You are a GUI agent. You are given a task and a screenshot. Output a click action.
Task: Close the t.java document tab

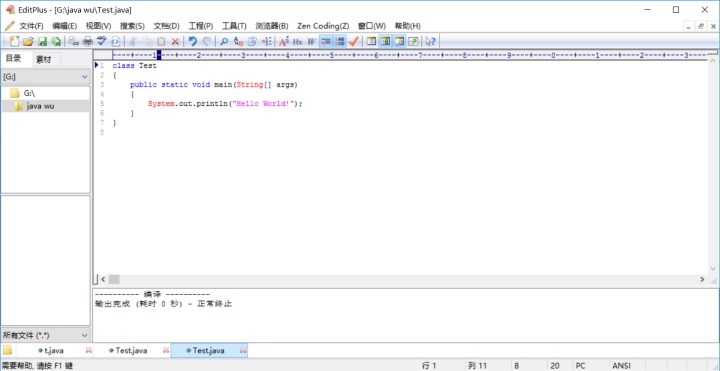(x=89, y=351)
